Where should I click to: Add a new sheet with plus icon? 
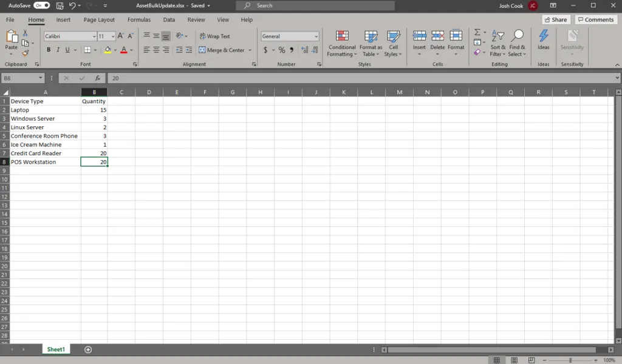tap(88, 349)
